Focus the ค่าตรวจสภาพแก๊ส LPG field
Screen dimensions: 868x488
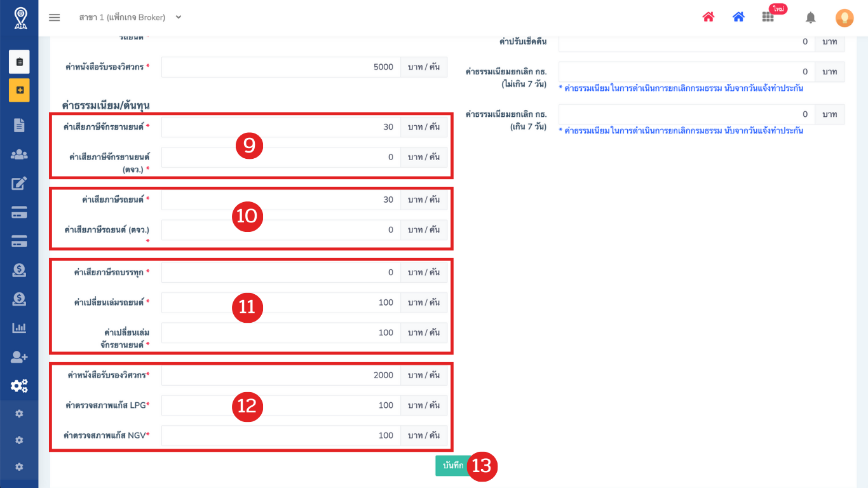click(x=281, y=405)
